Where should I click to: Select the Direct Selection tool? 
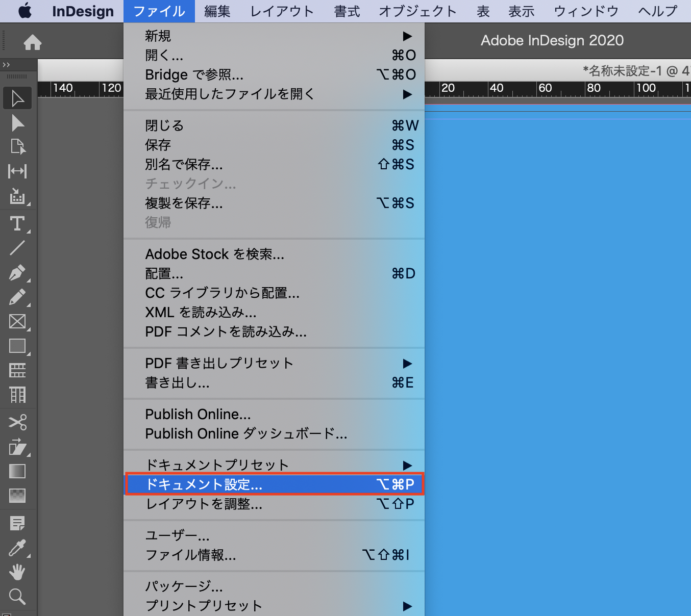[17, 123]
